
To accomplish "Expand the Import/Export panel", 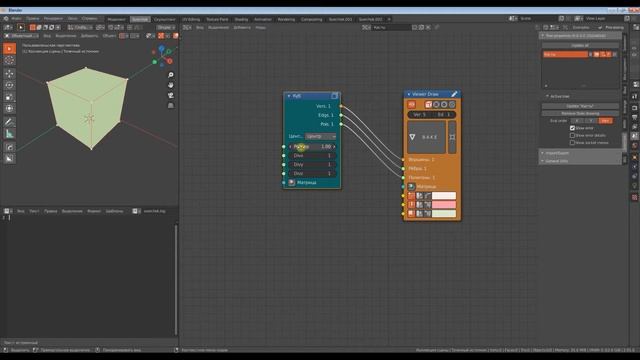I will point(580,153).
